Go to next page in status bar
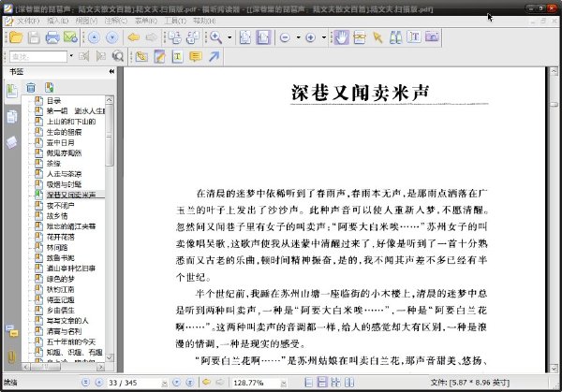562x392 pixels. [176, 383]
